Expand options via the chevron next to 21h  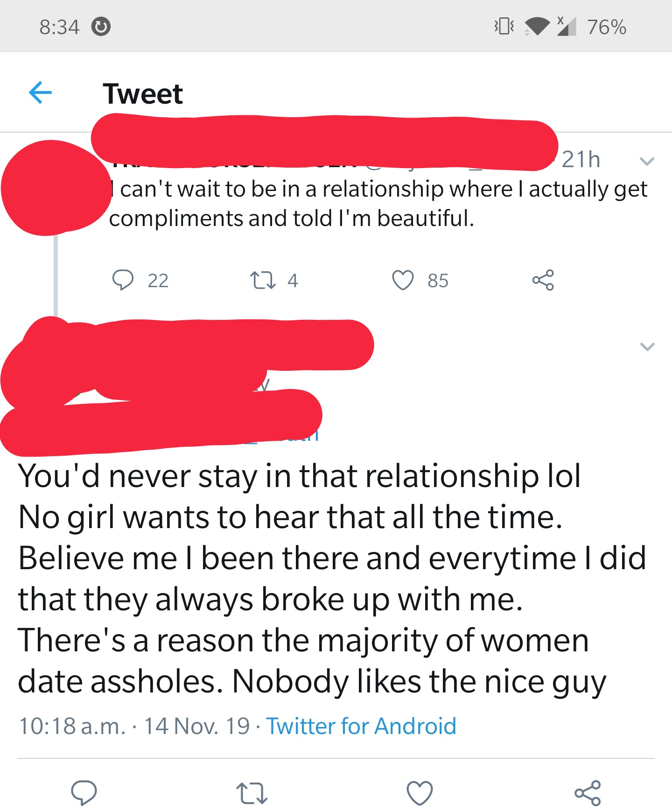coord(646,162)
